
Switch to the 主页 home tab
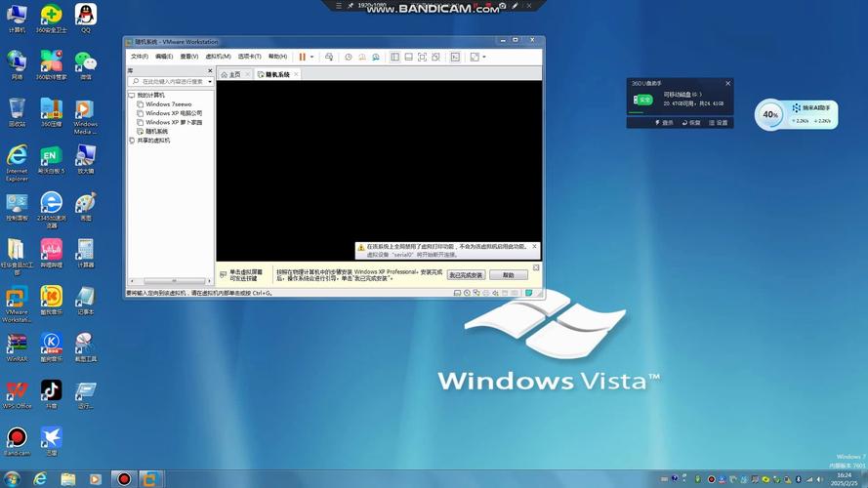(x=234, y=74)
